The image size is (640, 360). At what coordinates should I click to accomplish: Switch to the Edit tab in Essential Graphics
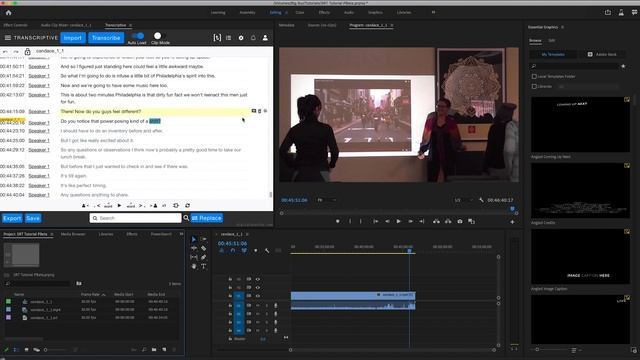point(551,40)
